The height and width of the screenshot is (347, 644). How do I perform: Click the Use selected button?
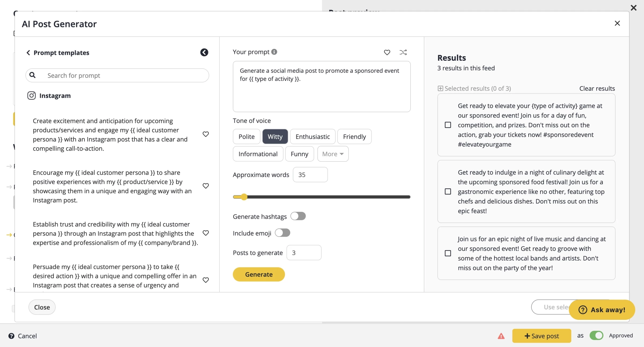(550, 307)
